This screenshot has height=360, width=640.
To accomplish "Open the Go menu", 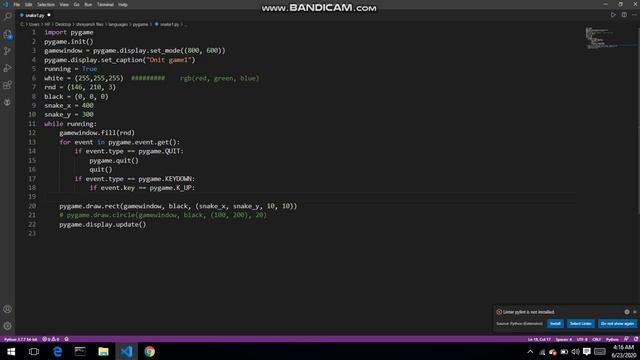I will click(x=76, y=4).
